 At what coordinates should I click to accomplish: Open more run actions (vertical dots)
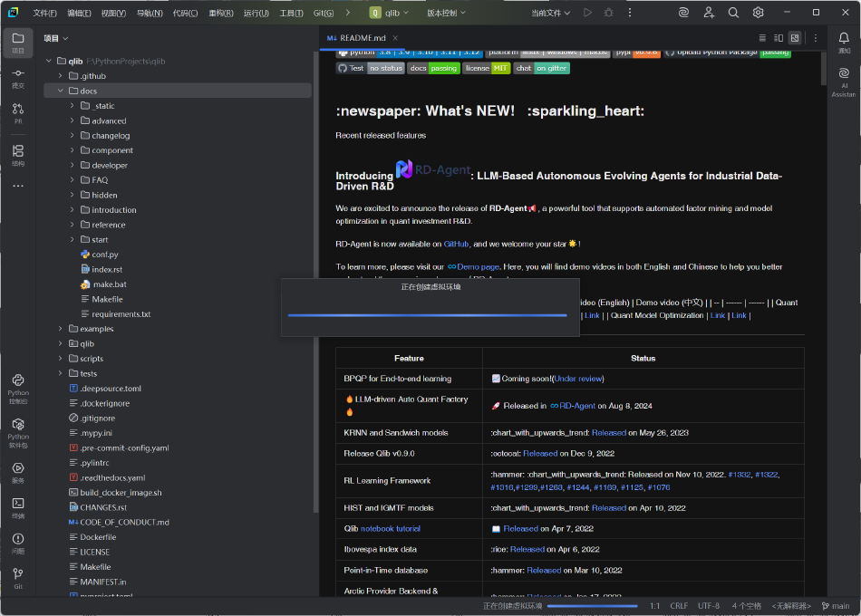[629, 13]
